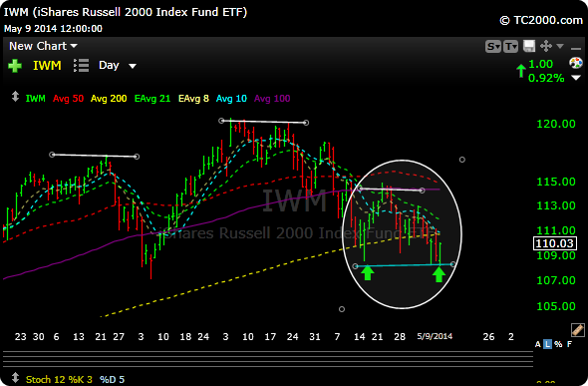This screenshot has height=386, width=588.
Task: Toggle the L logarithmic scale button
Action: pos(547,344)
